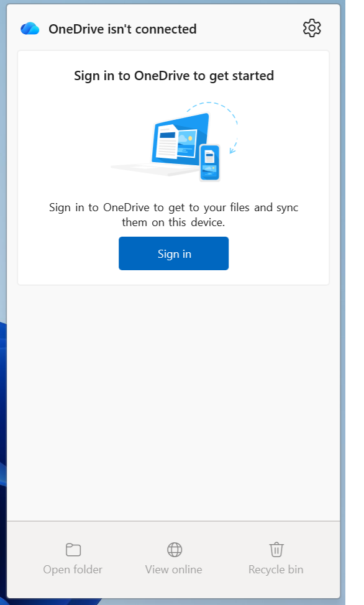
Task: Click the "Open folder" label
Action: pos(73,570)
